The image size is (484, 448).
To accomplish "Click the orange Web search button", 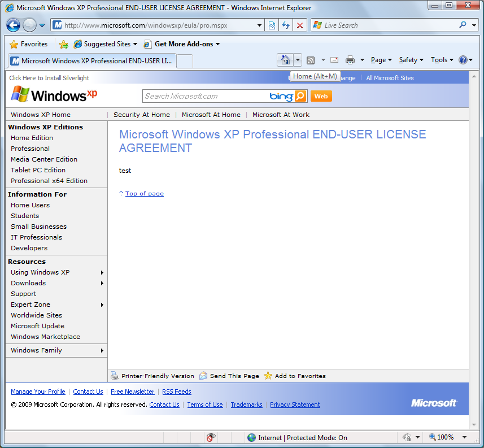I will point(321,96).
